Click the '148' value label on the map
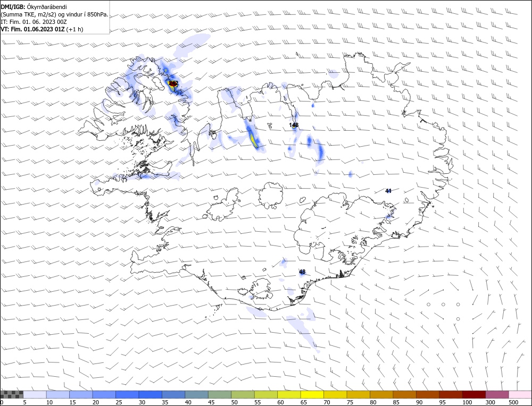This screenshot has height=406, width=532. 294,125
